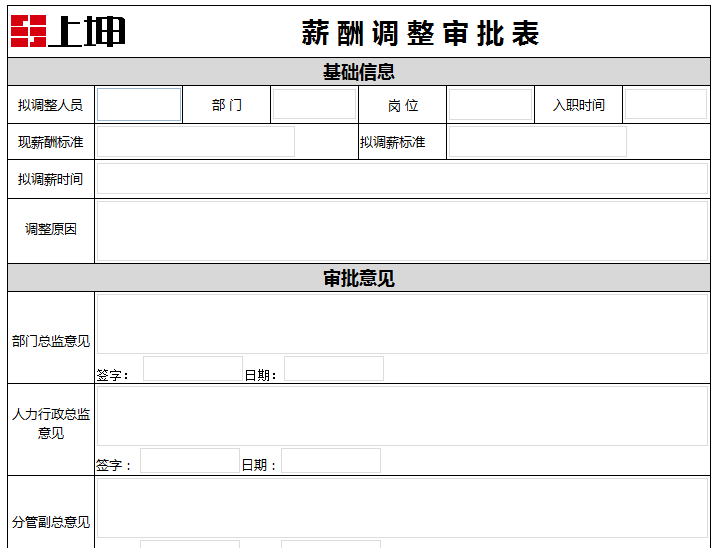The height and width of the screenshot is (548, 718).
Task: Click the 上坤 company logo
Action: (68, 31)
